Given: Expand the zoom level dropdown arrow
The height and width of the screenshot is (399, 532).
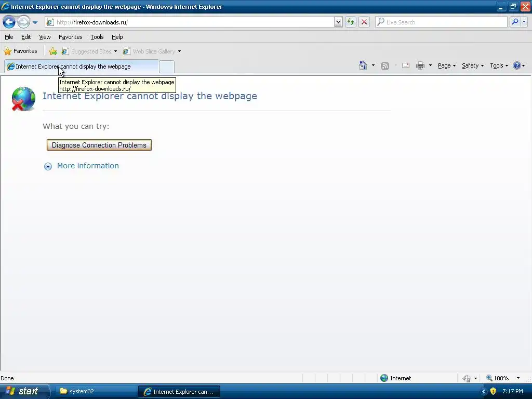Looking at the screenshot, I should 518,378.
